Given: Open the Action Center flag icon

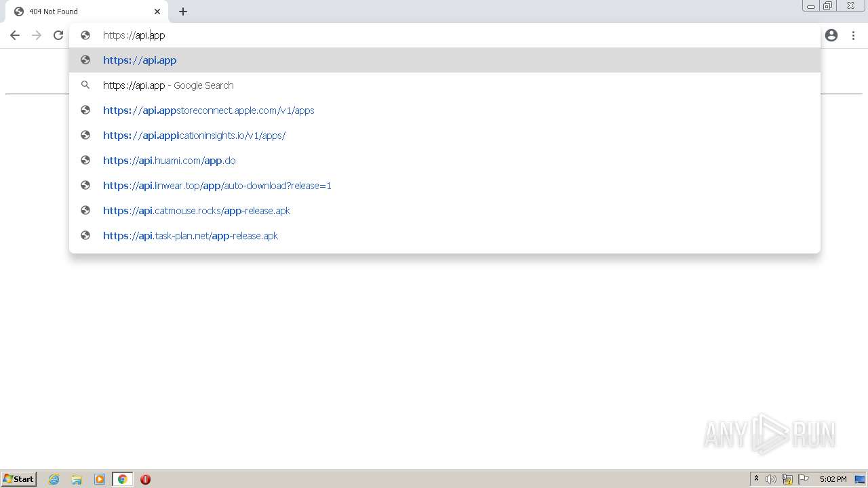Looking at the screenshot, I should coord(804,479).
